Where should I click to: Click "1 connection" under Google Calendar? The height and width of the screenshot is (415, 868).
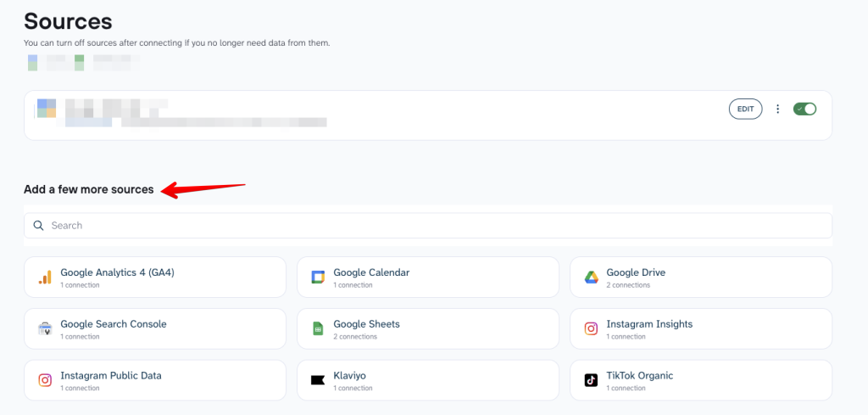click(x=353, y=285)
